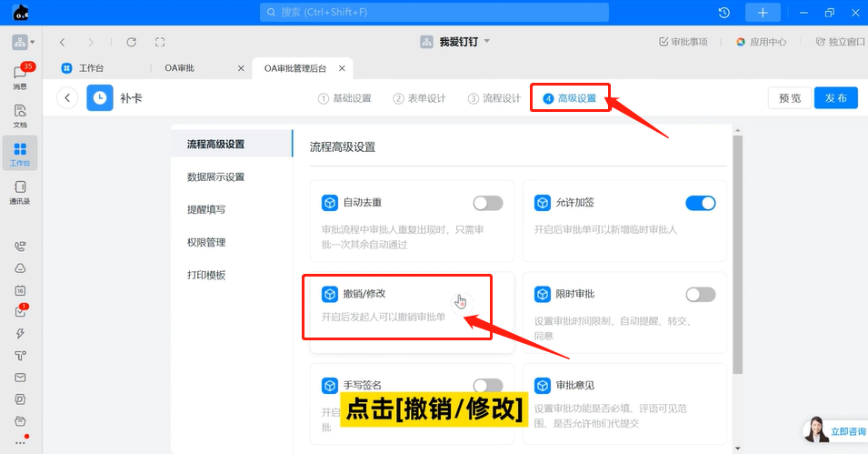Open the cloud drive sidebar icon
Viewport: 868px width, 454px height.
point(20,268)
